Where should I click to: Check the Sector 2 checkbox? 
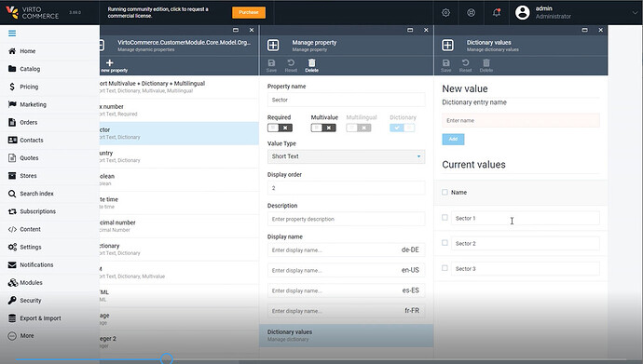pos(445,243)
